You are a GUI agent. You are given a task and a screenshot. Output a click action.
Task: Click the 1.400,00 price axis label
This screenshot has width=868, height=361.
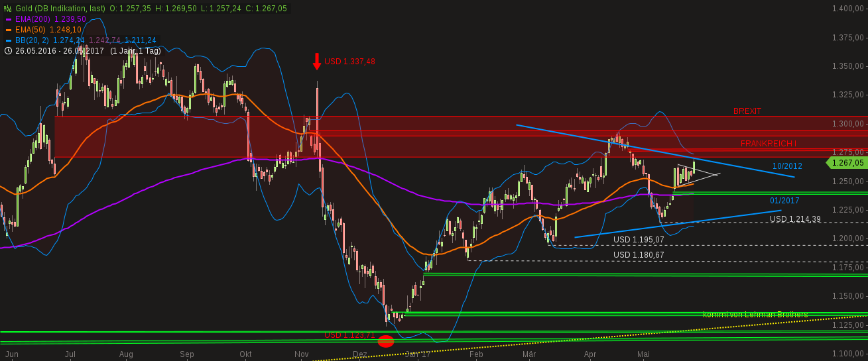click(x=848, y=9)
